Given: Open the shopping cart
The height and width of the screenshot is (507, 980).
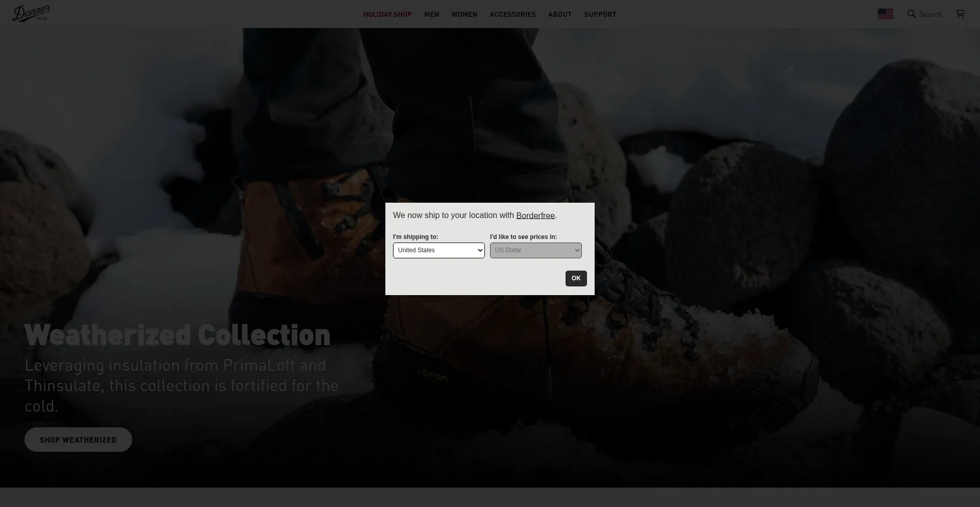Looking at the screenshot, I should (960, 14).
